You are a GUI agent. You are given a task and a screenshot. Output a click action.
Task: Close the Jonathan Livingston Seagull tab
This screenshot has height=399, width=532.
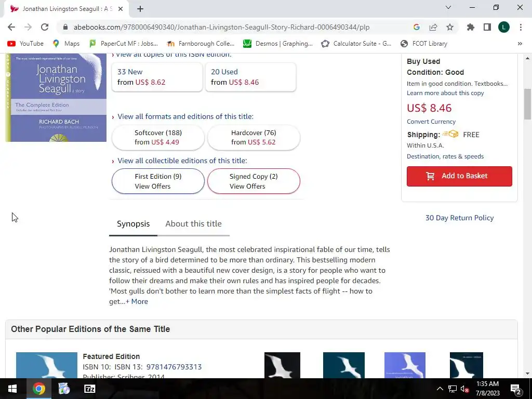click(x=121, y=9)
